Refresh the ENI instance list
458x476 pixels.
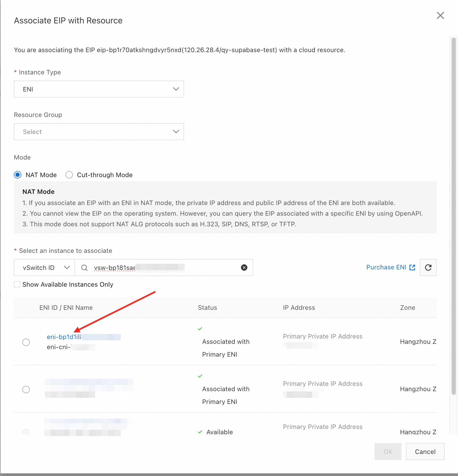click(x=428, y=268)
